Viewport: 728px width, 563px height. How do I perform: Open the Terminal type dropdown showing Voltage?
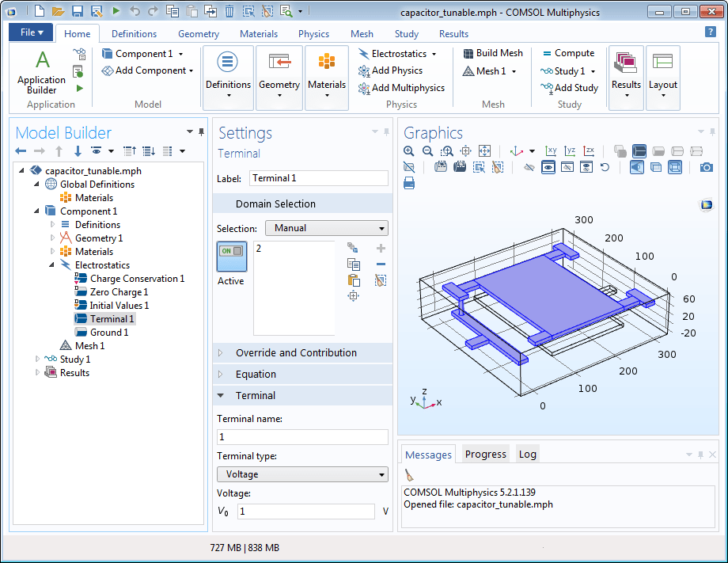tap(302, 474)
